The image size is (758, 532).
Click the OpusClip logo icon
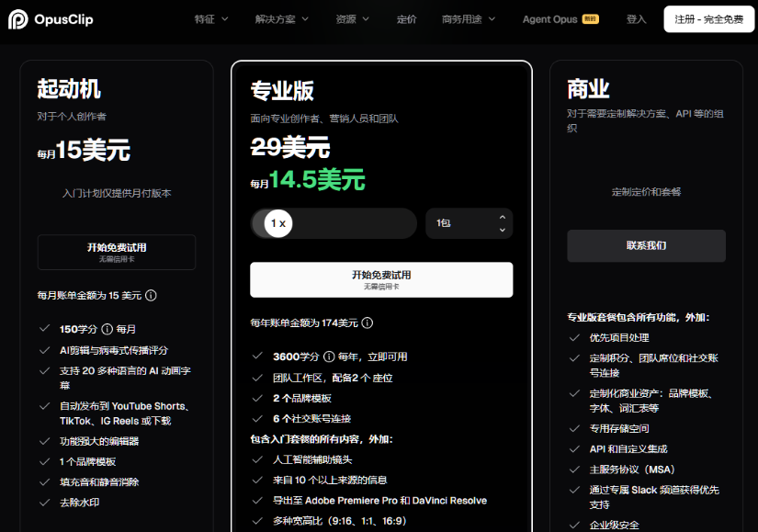click(17, 19)
